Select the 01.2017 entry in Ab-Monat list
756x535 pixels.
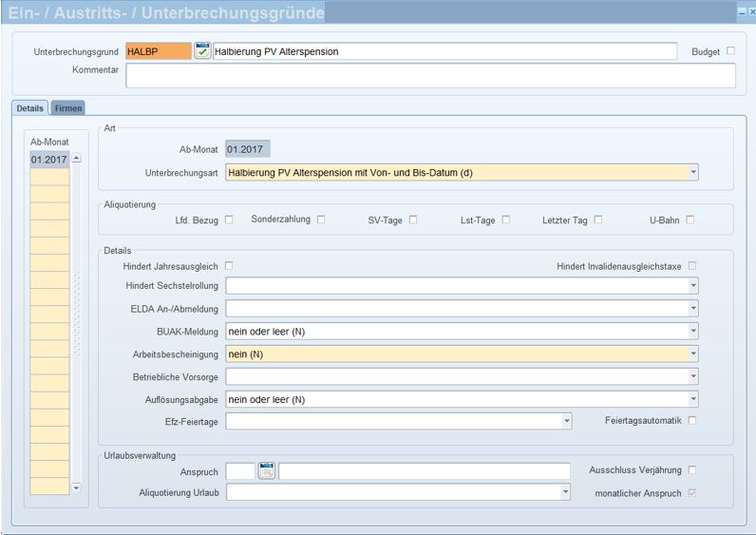[x=49, y=160]
